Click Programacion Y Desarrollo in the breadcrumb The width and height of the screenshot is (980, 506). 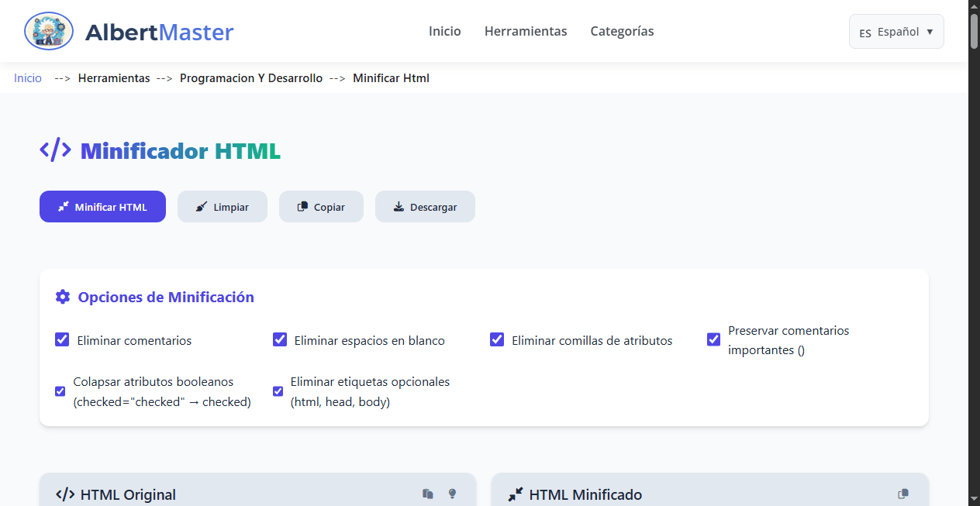[251, 77]
